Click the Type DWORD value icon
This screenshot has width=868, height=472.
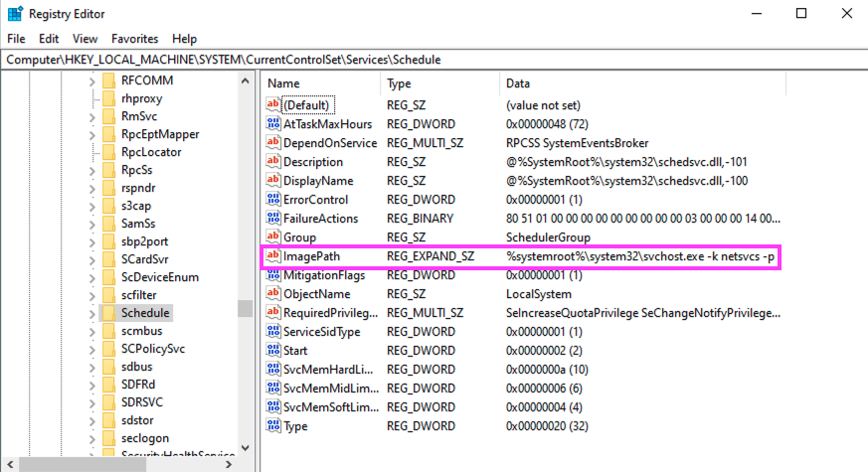click(x=272, y=425)
